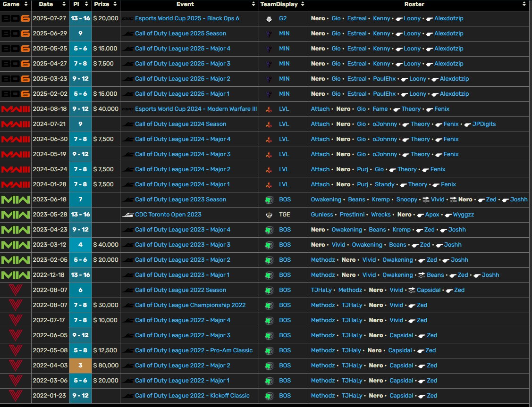Open player JPDigits profile link

point(484,124)
